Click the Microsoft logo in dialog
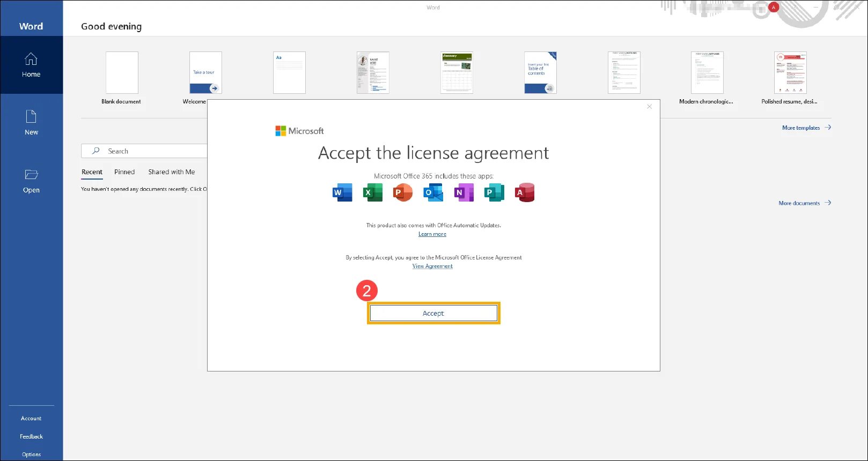The height and width of the screenshot is (461, 868). pyautogui.click(x=299, y=131)
